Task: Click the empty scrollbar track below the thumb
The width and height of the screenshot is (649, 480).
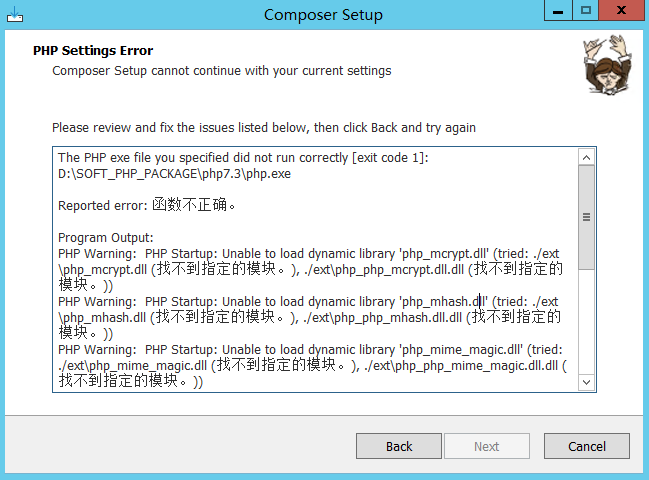Action: click(x=586, y=320)
